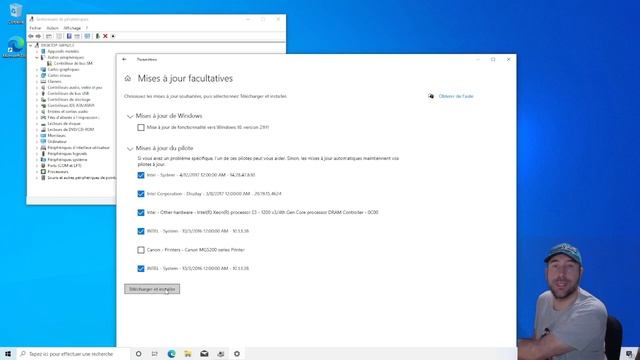Open the ? help menu in Device Manager
Screen dimensions: 640x360
(x=87, y=28)
